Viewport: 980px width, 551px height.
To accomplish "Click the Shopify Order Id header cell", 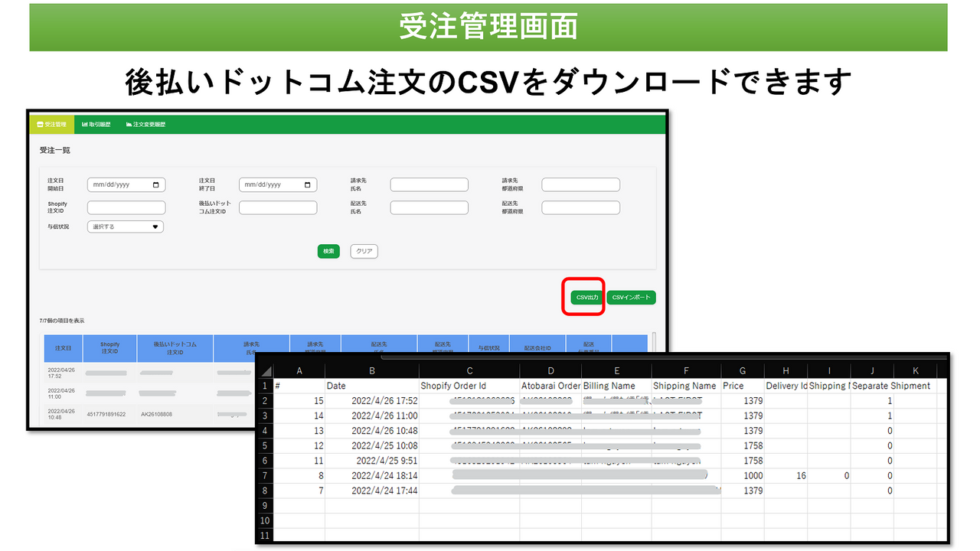I will click(x=469, y=386).
